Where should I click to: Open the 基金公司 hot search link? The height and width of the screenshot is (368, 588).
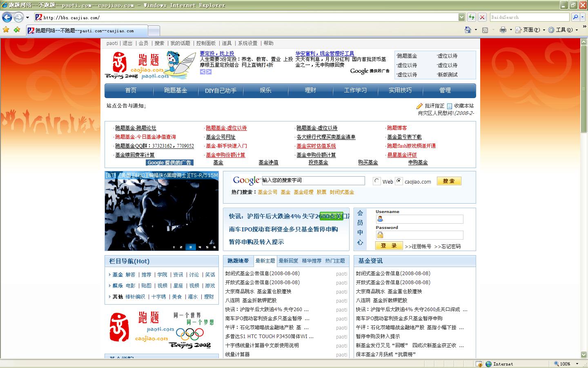267,192
